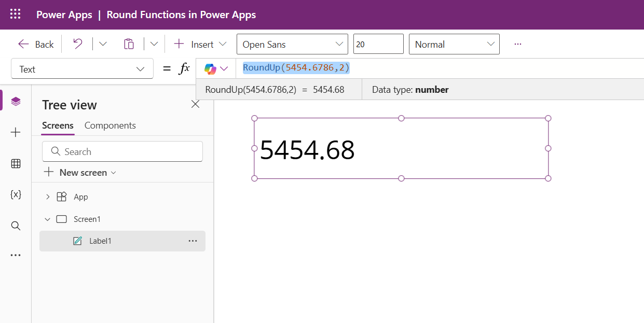
Task: Select the Insert plus icon in left sidebar
Action: pyautogui.click(x=16, y=132)
